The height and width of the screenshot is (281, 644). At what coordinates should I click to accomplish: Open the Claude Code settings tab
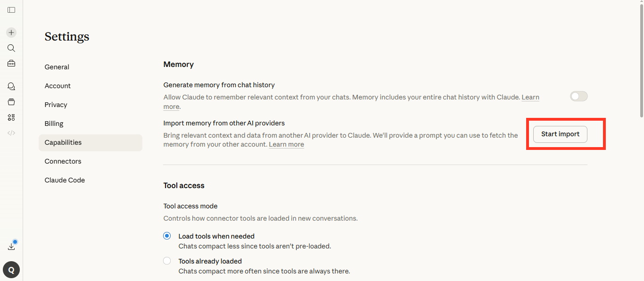click(x=65, y=180)
